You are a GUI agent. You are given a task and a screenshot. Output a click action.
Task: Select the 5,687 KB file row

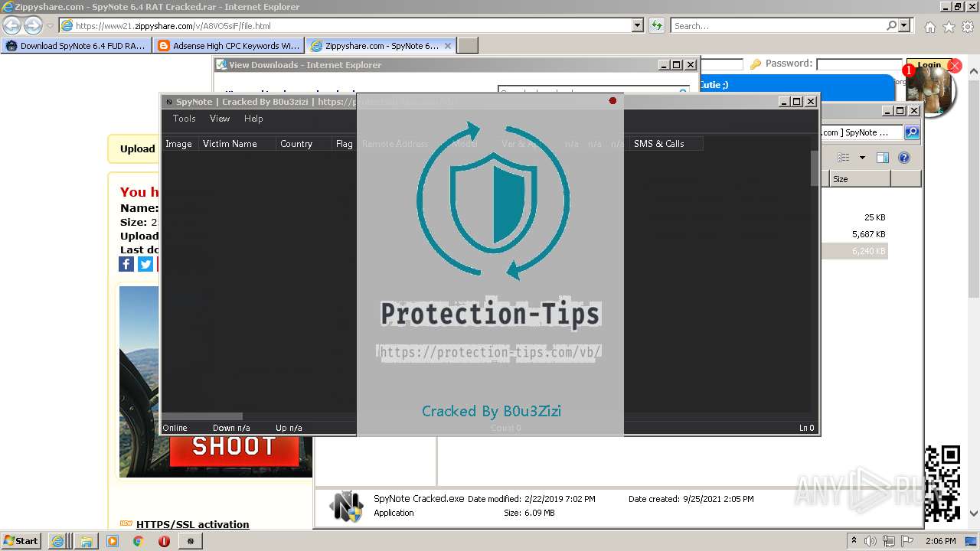pos(854,234)
